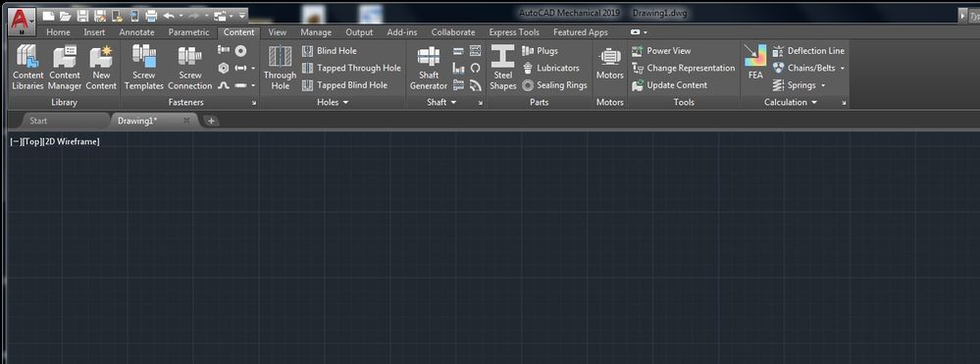Open the Content Manager
Image resolution: width=980 pixels, height=364 pixels.
tap(65, 68)
